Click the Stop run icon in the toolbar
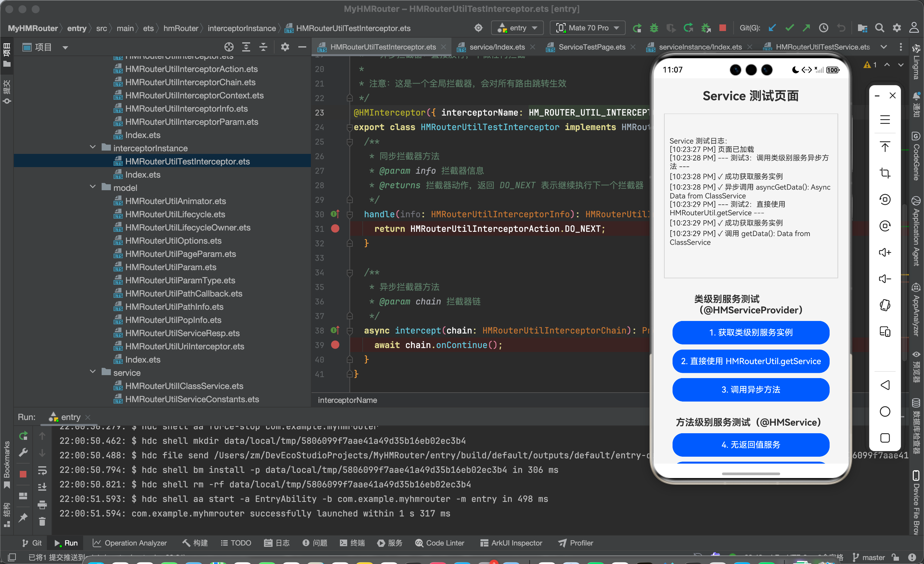This screenshot has width=924, height=564. coord(722,28)
